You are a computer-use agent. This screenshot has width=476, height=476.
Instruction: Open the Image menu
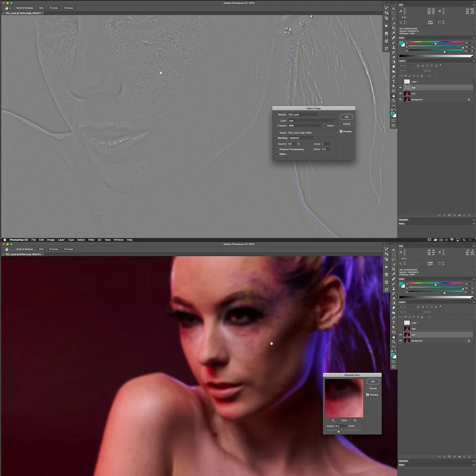51,240
